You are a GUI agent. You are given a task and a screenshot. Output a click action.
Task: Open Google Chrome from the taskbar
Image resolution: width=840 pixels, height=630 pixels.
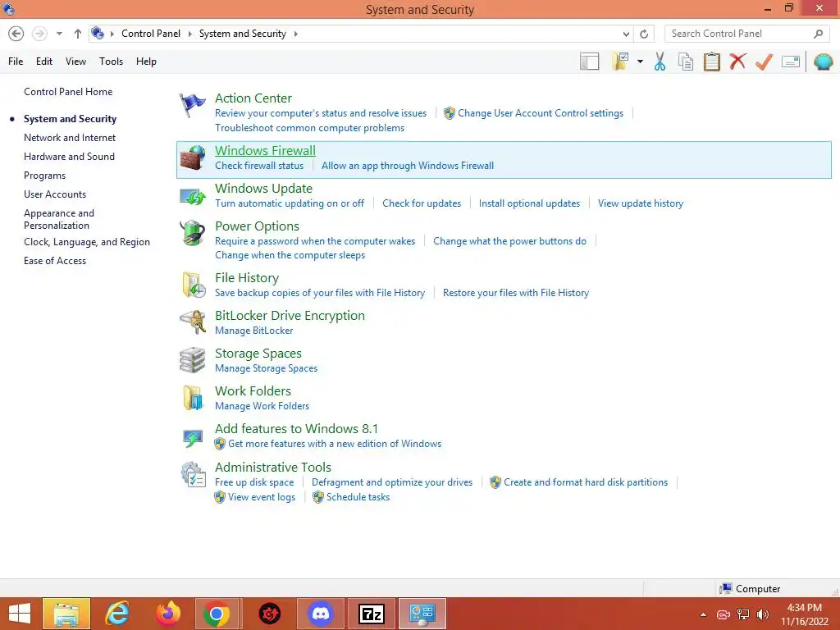pyautogui.click(x=217, y=614)
